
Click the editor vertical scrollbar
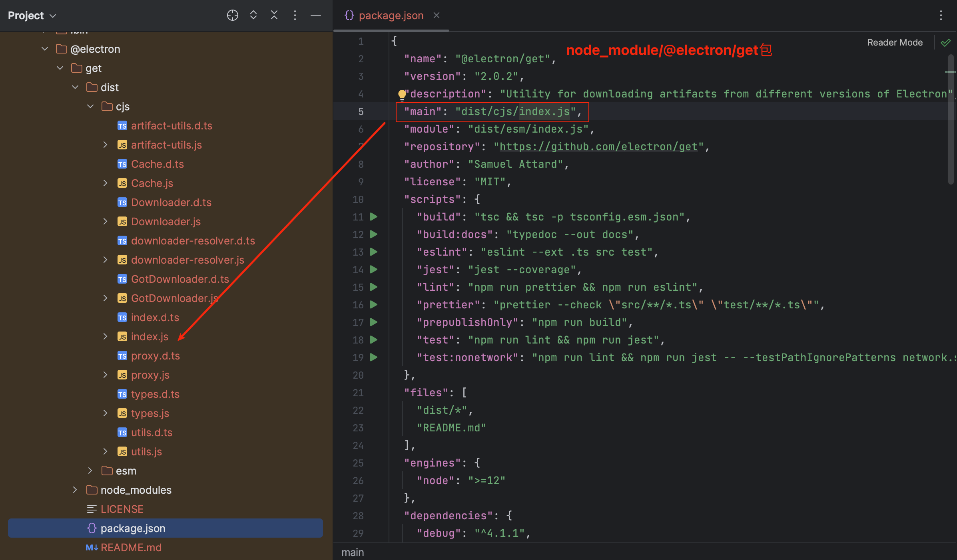(x=951, y=120)
